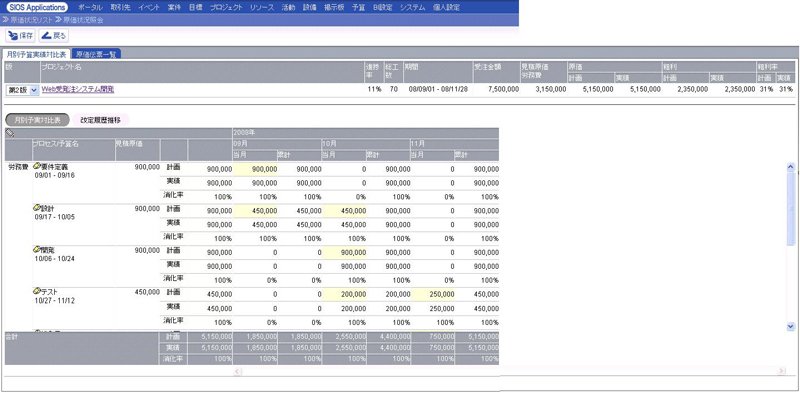This screenshot has height=393, width=800.
Task: Click the icon beside 設計 process
Action: [x=37, y=208]
